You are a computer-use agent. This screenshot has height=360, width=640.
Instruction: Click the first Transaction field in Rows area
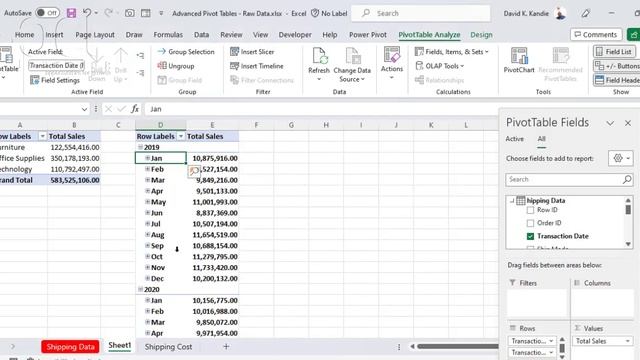pos(532,341)
